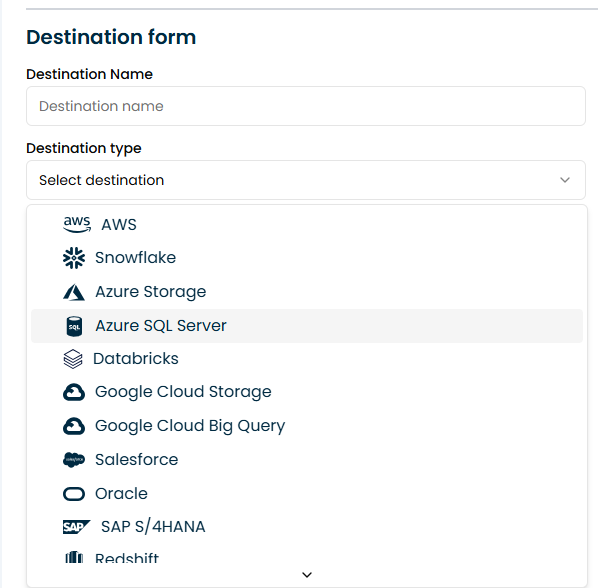Pick Google Cloud Big Query option

click(x=307, y=426)
